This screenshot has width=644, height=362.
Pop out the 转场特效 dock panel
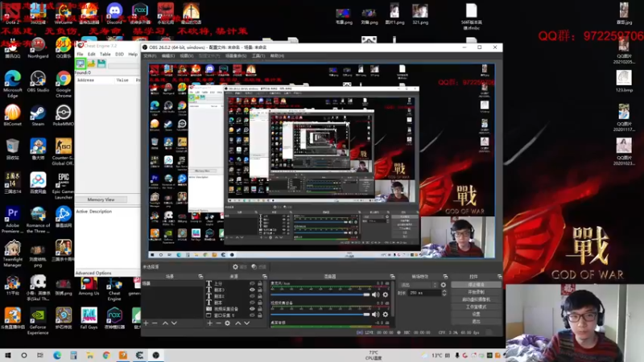[445, 277]
